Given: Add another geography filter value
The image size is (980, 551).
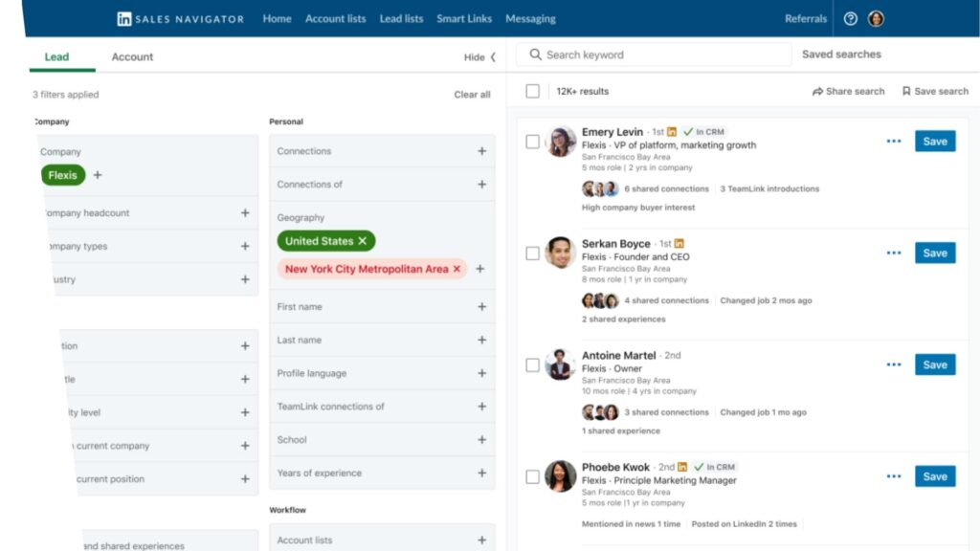Looking at the screenshot, I should 480,269.
